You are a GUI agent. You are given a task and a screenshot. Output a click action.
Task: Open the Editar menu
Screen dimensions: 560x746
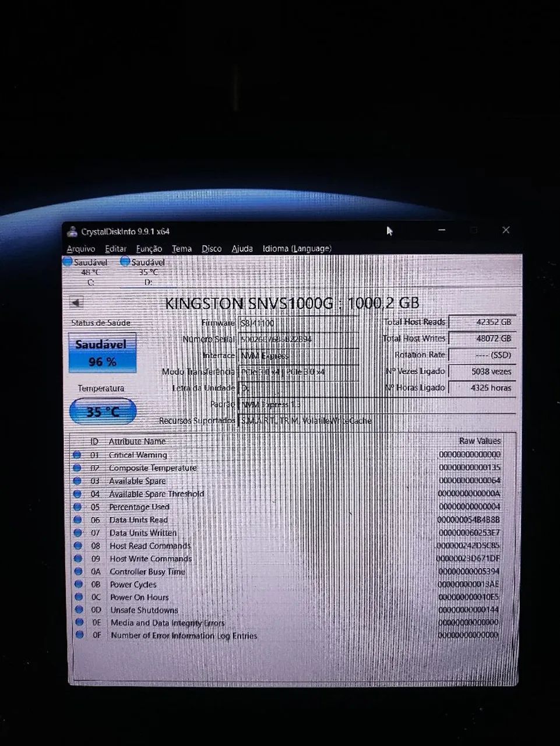point(115,249)
